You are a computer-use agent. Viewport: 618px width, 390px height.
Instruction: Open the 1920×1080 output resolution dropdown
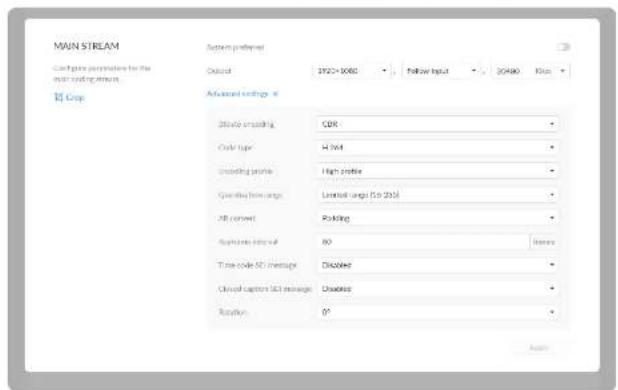[352, 71]
